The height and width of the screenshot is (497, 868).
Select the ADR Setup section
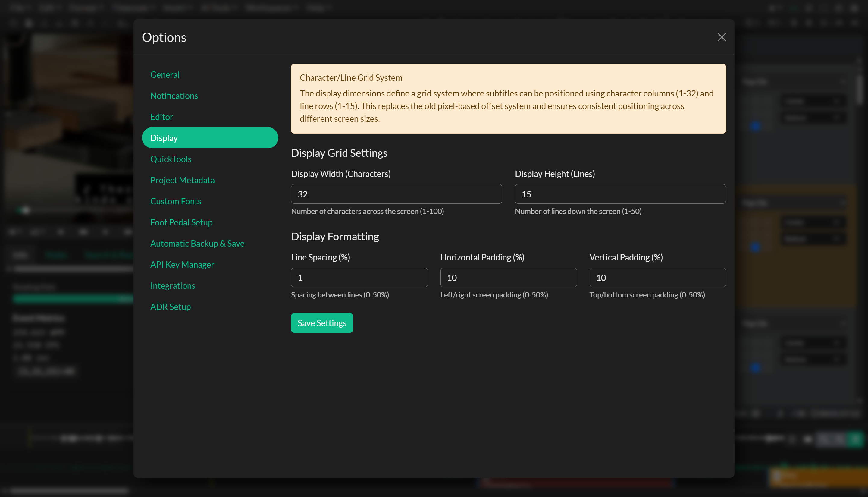point(170,307)
